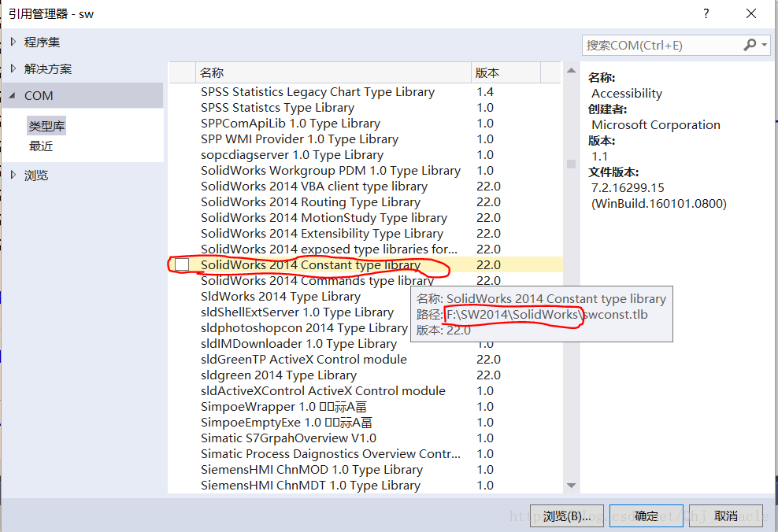Click the list scrollbar up arrow
This screenshot has width=778, height=532.
pos(571,70)
